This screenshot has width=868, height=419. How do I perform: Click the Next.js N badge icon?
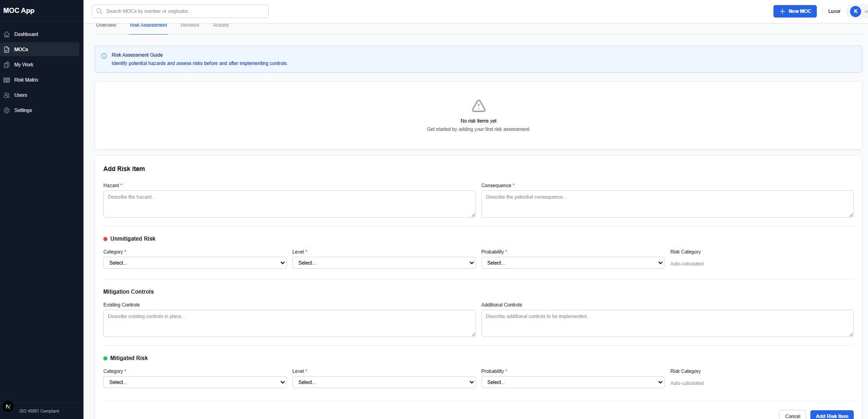tap(8, 407)
